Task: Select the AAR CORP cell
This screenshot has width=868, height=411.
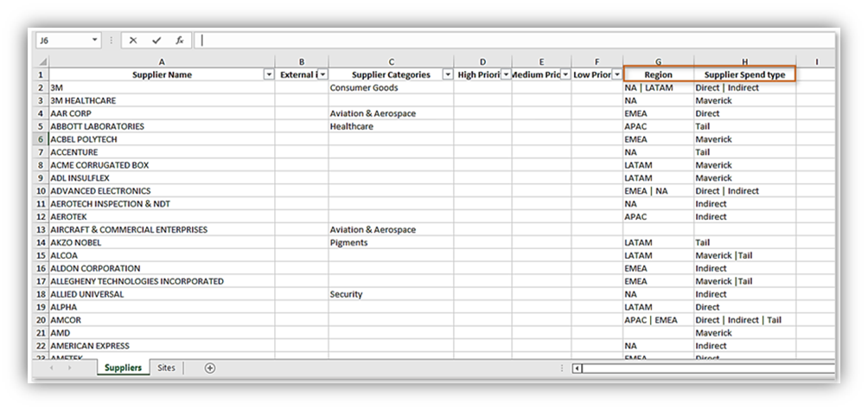Action: 163,113
